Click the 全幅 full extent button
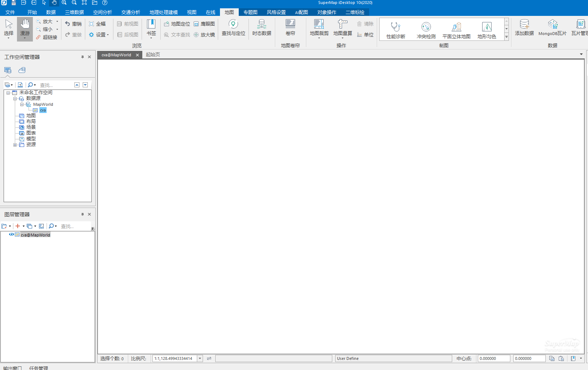 98,24
